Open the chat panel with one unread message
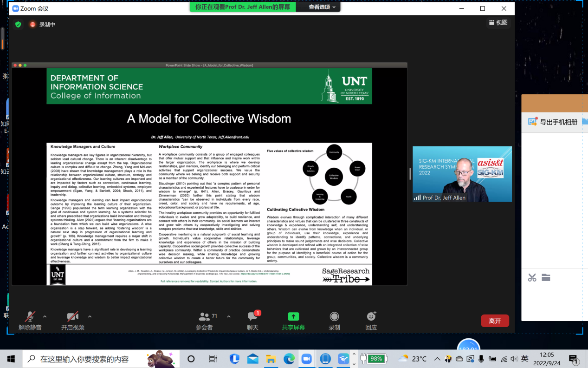588x368 pixels. pyautogui.click(x=252, y=317)
